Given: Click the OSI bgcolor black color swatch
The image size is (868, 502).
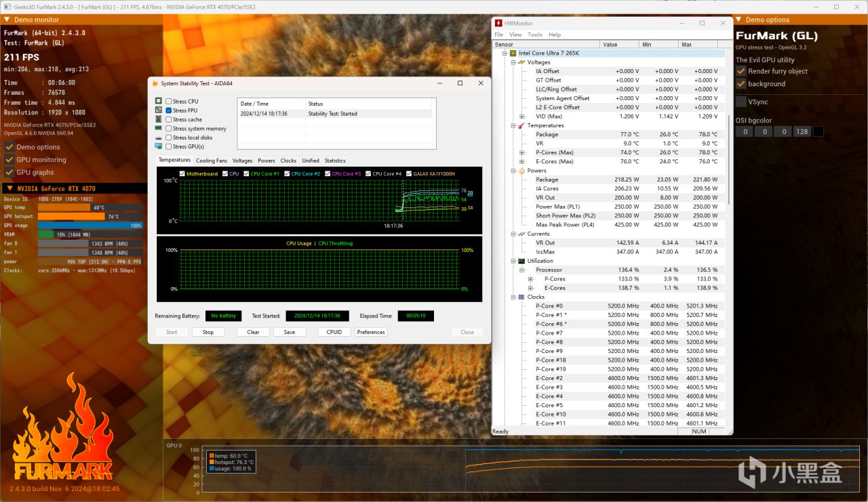Looking at the screenshot, I should [x=818, y=131].
